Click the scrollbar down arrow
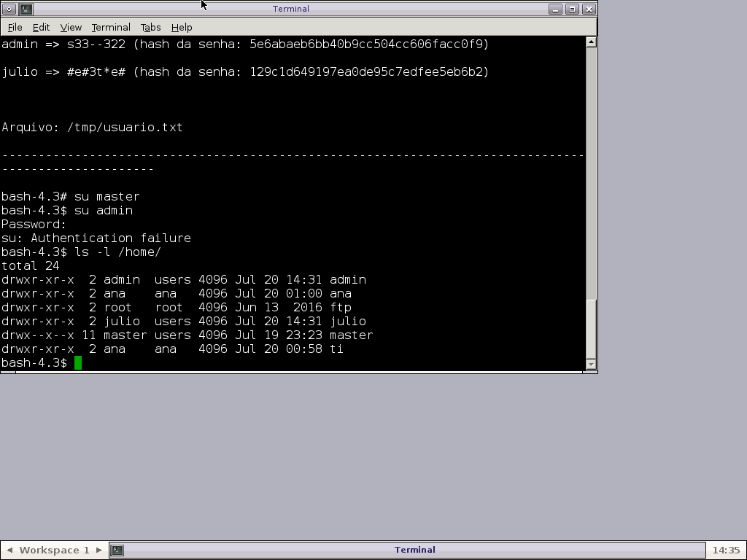Viewport: 747px width, 560px height. (x=591, y=365)
